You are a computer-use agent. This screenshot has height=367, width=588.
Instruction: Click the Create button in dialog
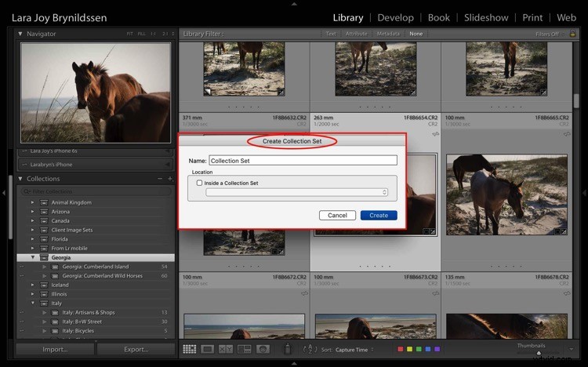tap(379, 216)
